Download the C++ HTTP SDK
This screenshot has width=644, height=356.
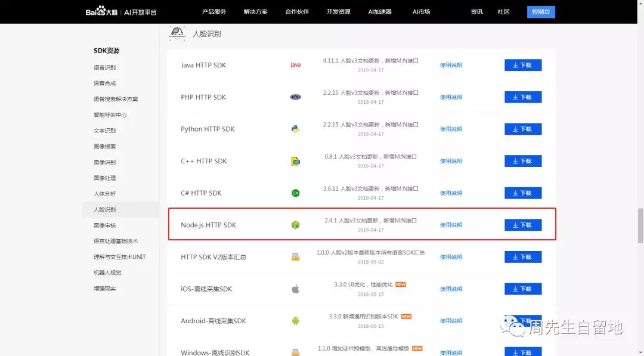point(523,161)
